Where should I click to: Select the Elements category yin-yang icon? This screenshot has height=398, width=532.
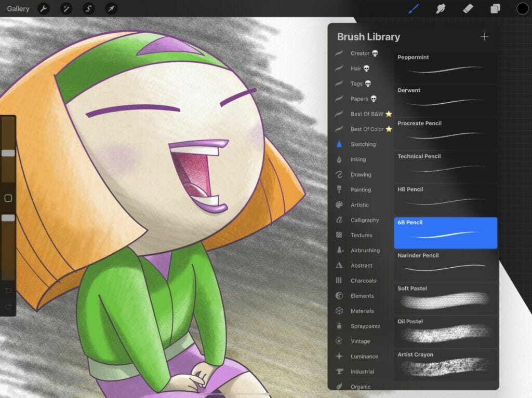(339, 296)
